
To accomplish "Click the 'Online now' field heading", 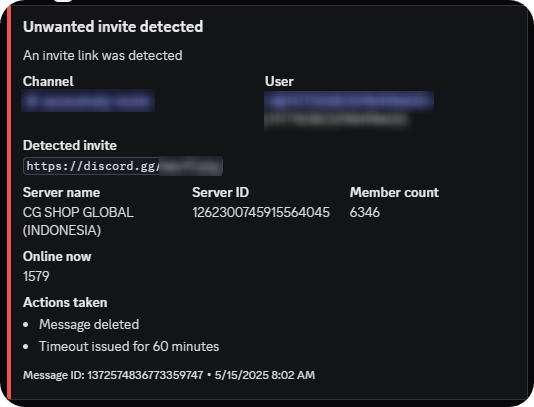I will pyautogui.click(x=57, y=256).
